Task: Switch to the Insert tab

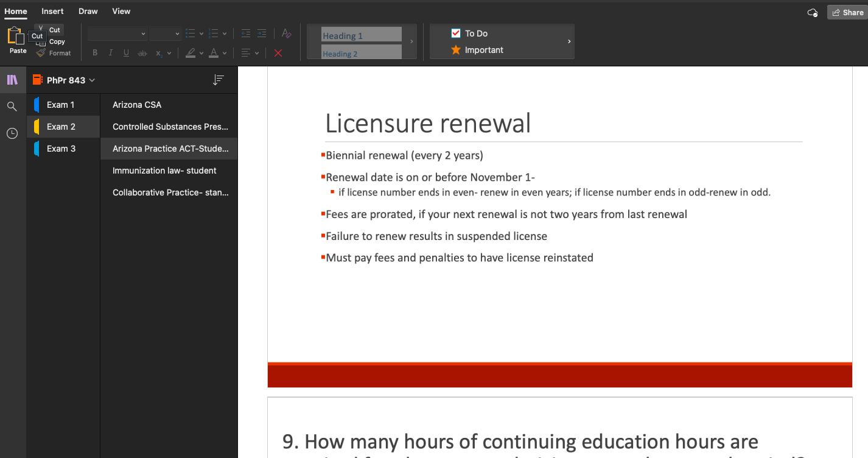Action: (52, 11)
